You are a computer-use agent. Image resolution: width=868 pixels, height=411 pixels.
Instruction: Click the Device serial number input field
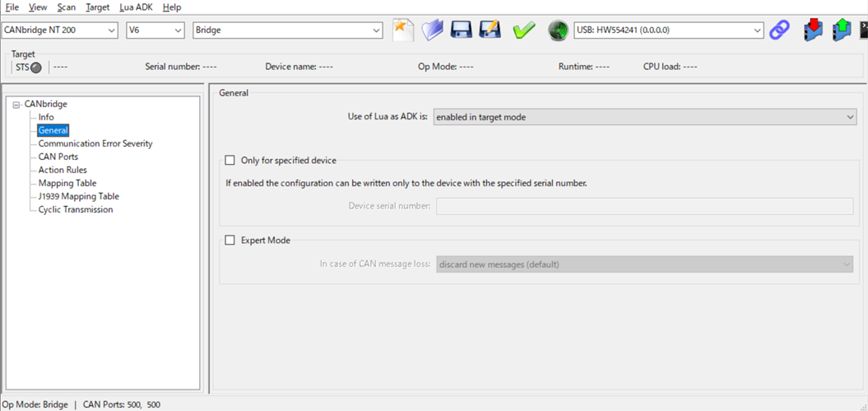645,206
